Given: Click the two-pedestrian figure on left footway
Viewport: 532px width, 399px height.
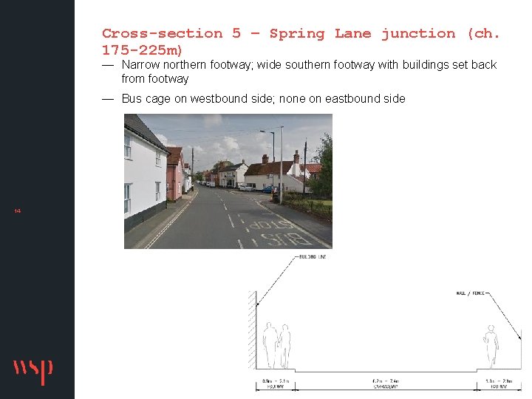Looking at the screenshot, I should [x=277, y=345].
